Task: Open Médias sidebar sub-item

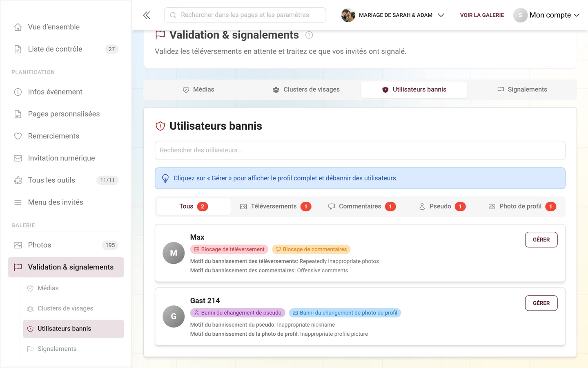Action: [73, 288]
